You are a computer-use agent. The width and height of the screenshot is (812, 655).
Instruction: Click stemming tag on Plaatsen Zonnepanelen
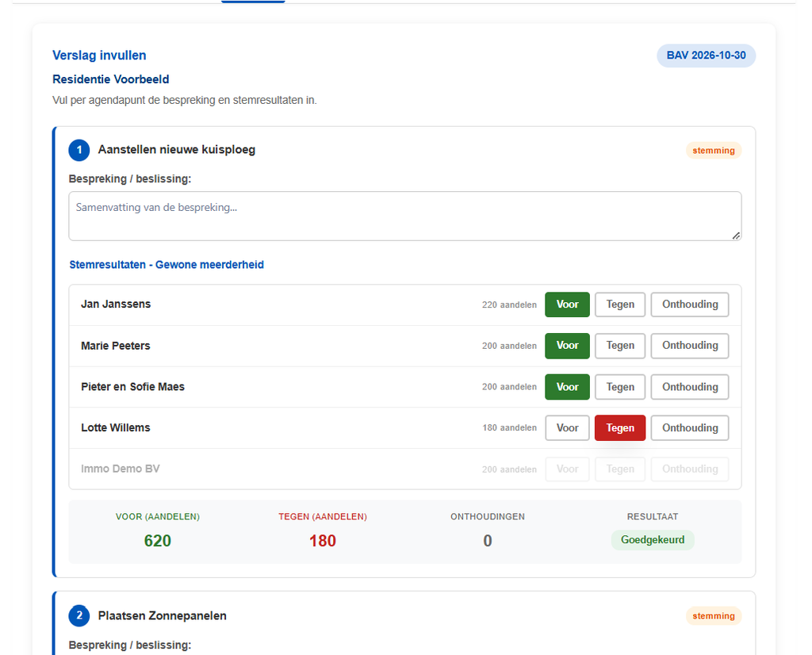[x=714, y=616]
